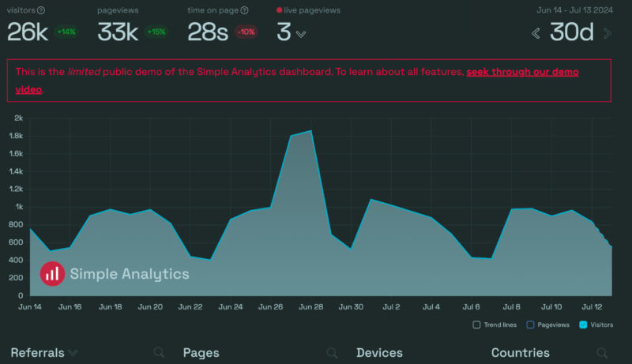Click the +14% visitors change badge

pyautogui.click(x=66, y=32)
